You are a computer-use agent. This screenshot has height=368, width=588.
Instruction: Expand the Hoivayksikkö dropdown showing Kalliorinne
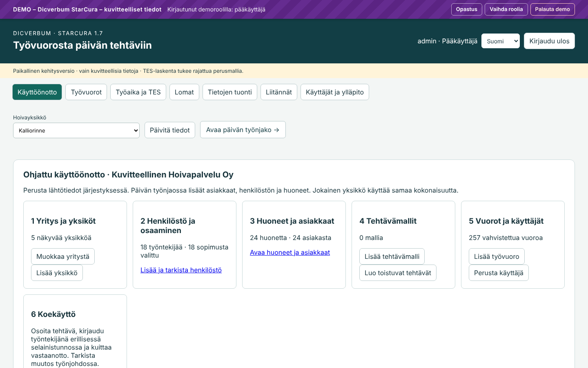[76, 130]
